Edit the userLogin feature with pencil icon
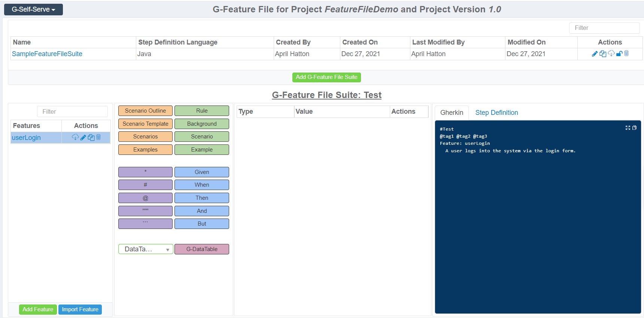This screenshot has height=318, width=644. tap(83, 137)
